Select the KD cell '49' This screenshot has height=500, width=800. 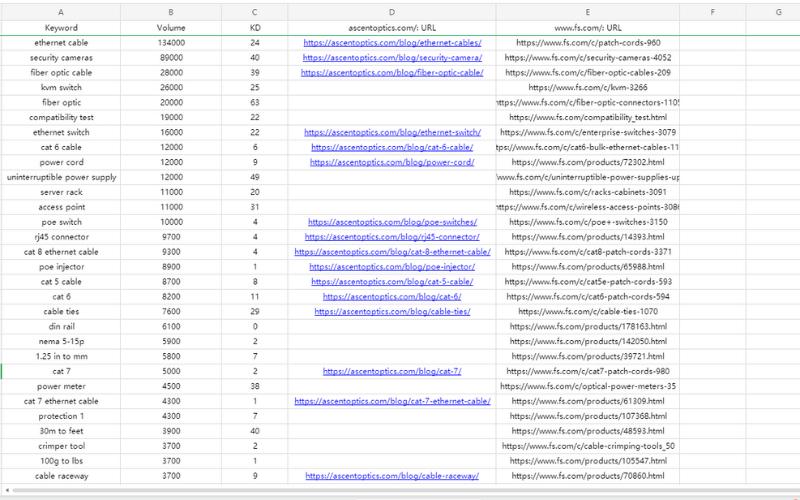255,177
